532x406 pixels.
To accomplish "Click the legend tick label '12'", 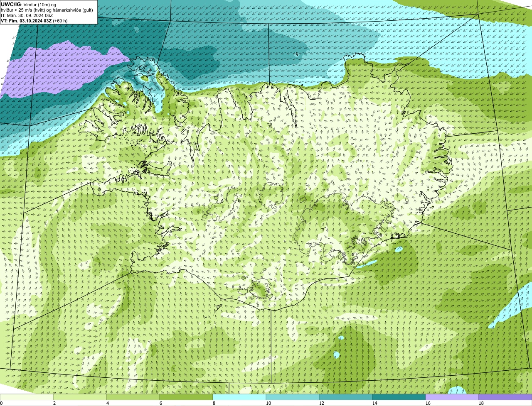I will [x=322, y=403].
